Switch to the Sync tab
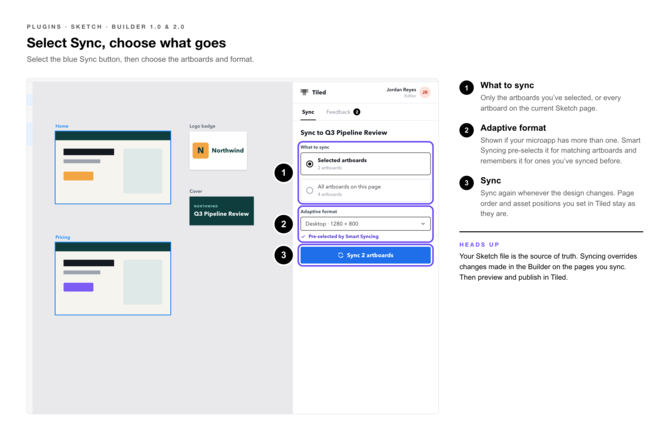The height and width of the screenshot is (431, 670). [x=308, y=112]
